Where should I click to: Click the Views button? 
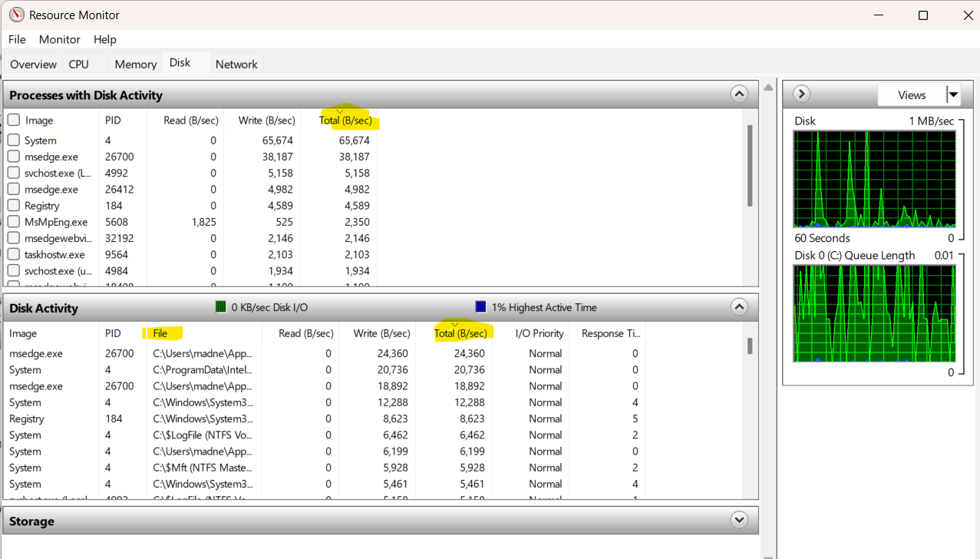pyautogui.click(x=912, y=95)
